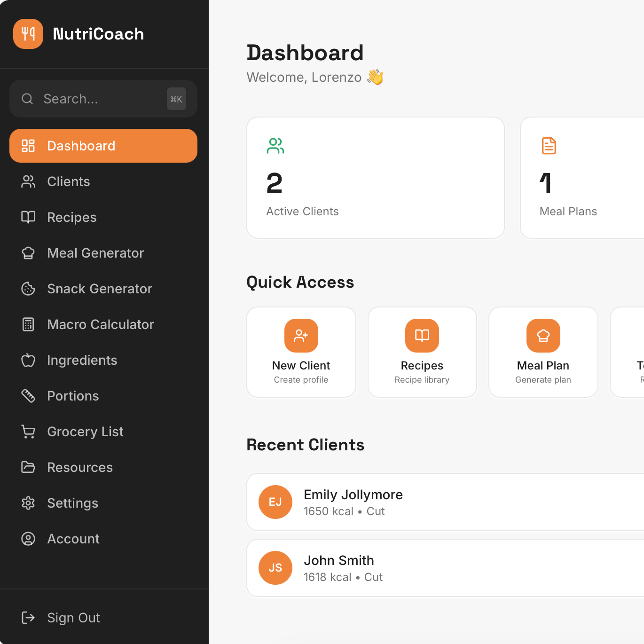Focus the Search input field
The height and width of the screenshot is (644, 644).
pos(99,99)
